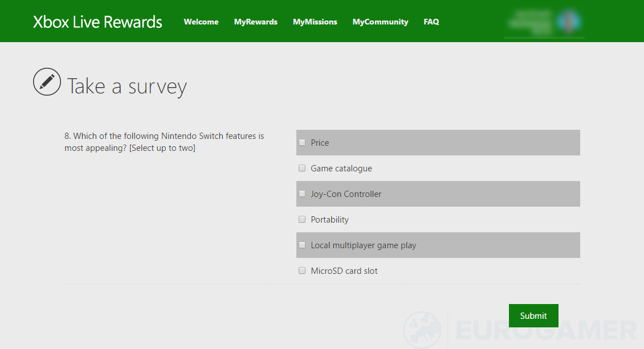Click the pencil survey icon

(x=47, y=81)
